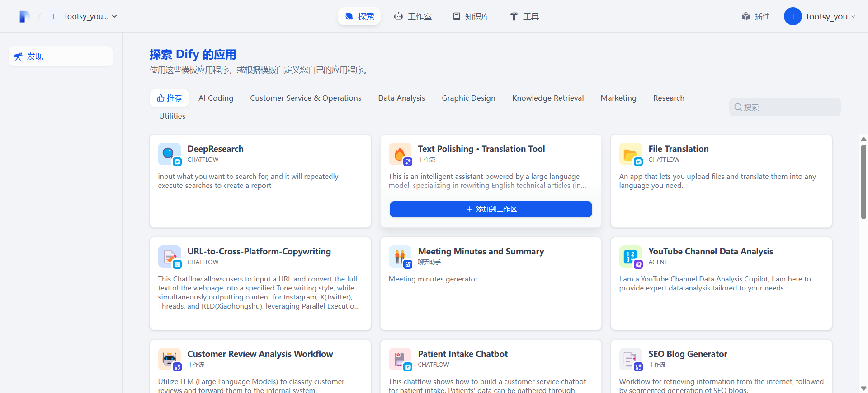Open the SEO Blog Generator title
Viewport: 868px width, 393px height.
click(x=688, y=354)
